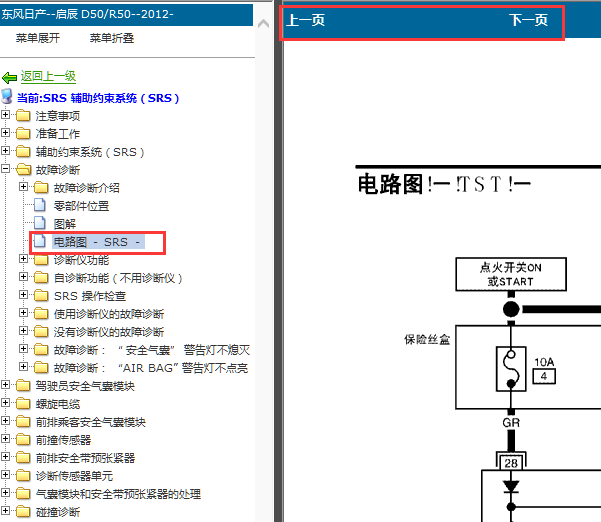Expand the AIR BAG 警告灯不点亮 node
Image resolution: width=601 pixels, height=522 pixels.
click(23, 366)
